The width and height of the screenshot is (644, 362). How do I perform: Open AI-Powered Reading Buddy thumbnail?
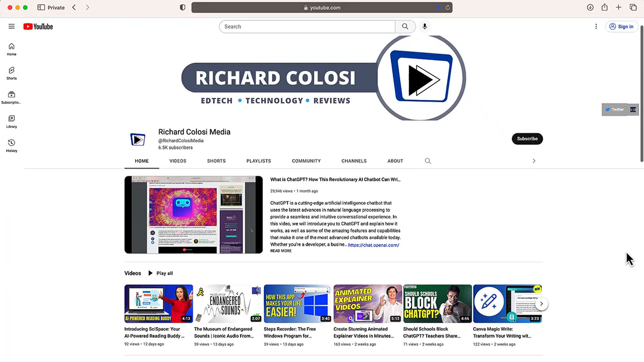[159, 304]
